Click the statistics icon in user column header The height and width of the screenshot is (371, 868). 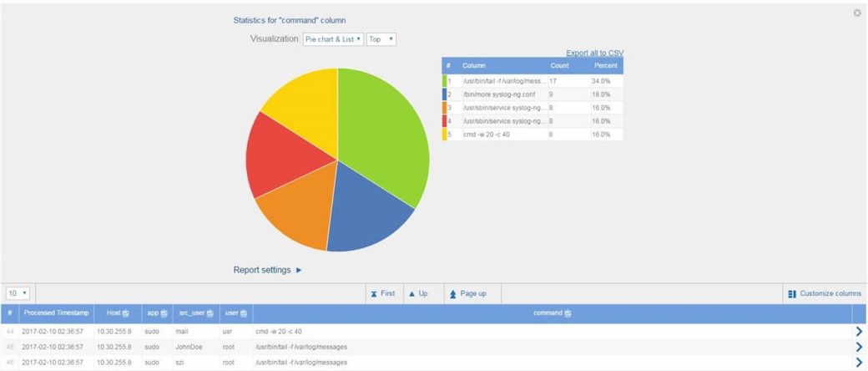(x=244, y=314)
